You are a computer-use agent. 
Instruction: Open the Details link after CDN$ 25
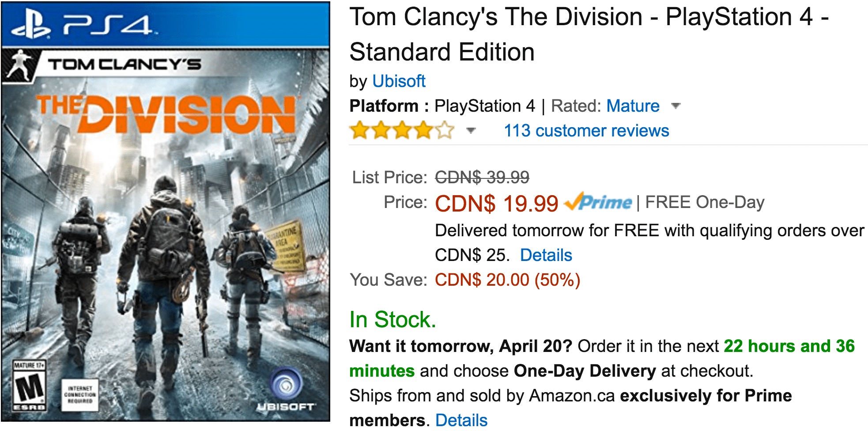(x=546, y=255)
